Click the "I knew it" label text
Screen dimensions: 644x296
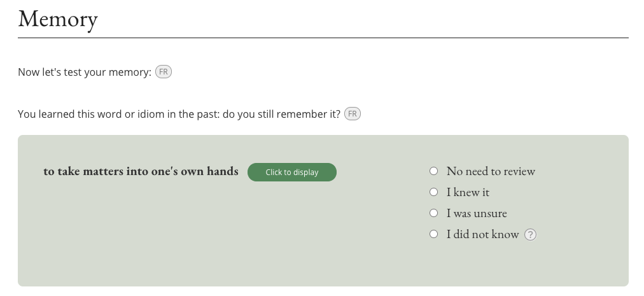pos(468,192)
